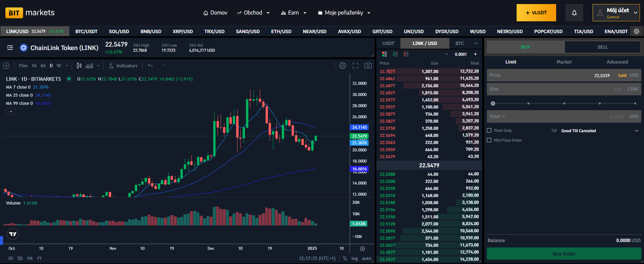Check the Mid Price Order option
Screen dimensions: 644x264
tap(489, 140)
